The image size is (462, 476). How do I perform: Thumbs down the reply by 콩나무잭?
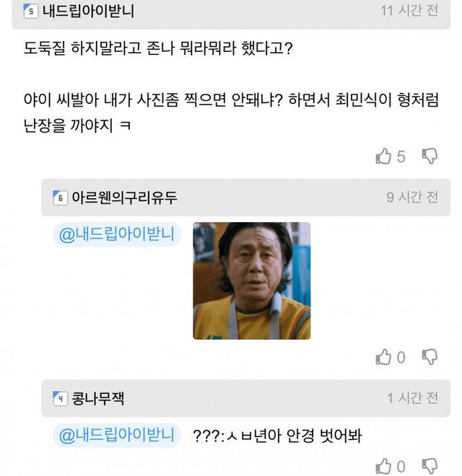tap(430, 466)
